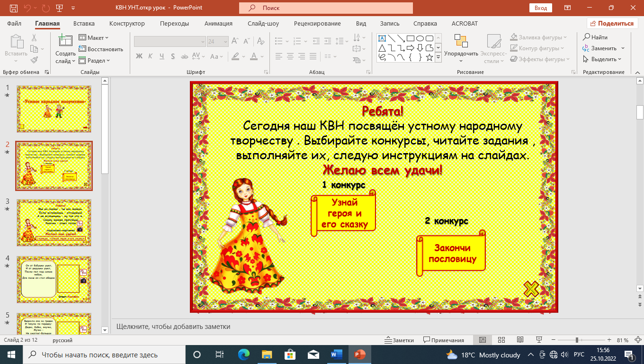This screenshot has width=644, height=364.
Task: Open the Файл tab
Action: (14, 23)
